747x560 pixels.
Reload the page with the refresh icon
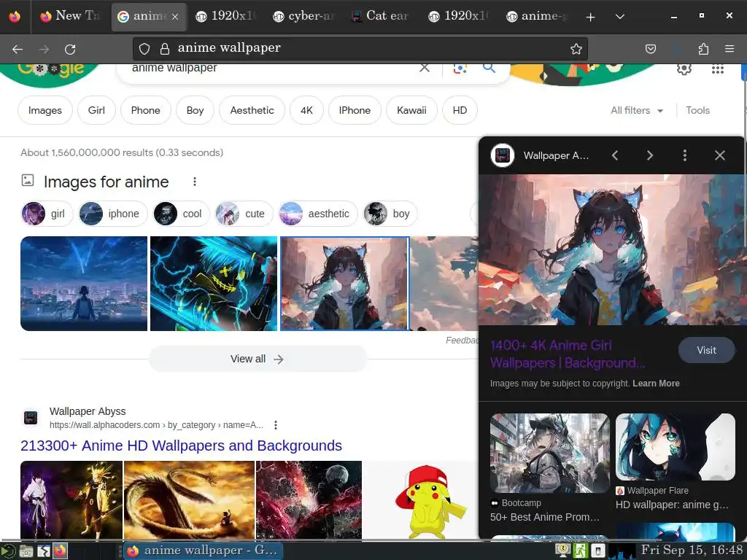tap(70, 49)
